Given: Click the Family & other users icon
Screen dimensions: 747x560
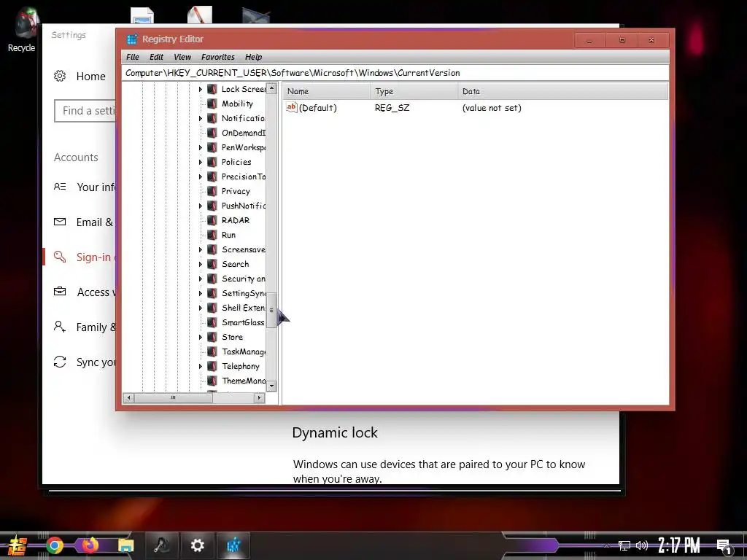Looking at the screenshot, I should [60, 327].
